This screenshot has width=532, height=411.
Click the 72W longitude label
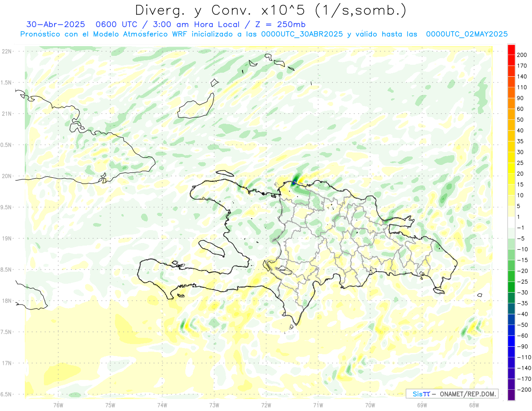(x=266, y=405)
